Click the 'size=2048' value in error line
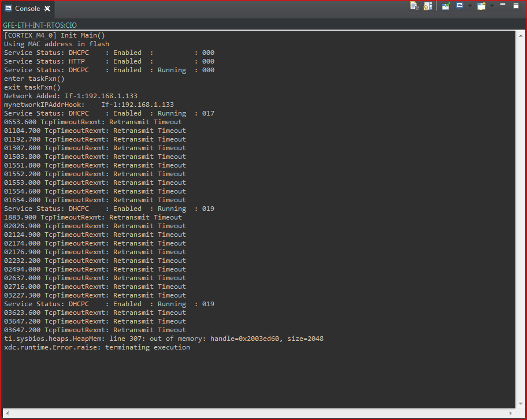 coord(306,339)
